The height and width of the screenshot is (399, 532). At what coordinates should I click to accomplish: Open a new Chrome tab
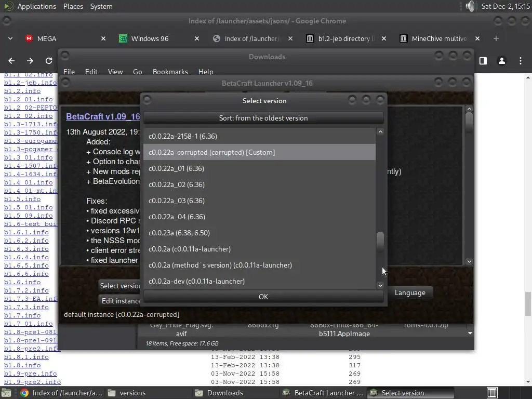496,38
